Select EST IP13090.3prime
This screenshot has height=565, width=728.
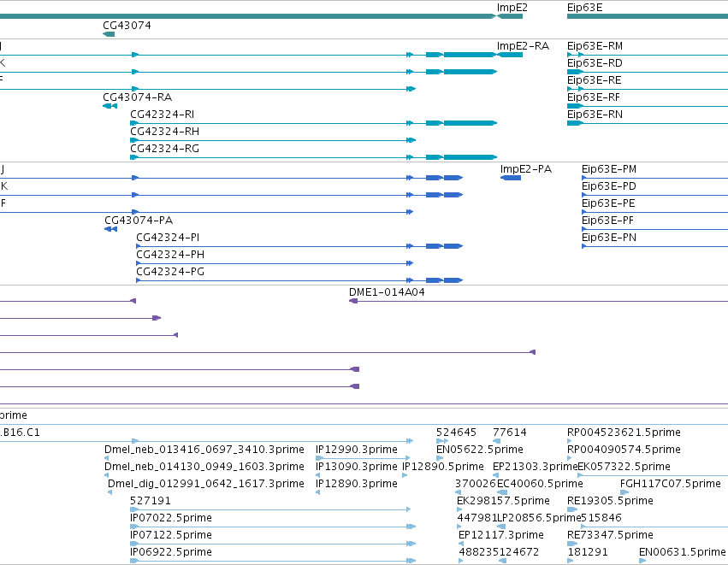click(357, 467)
